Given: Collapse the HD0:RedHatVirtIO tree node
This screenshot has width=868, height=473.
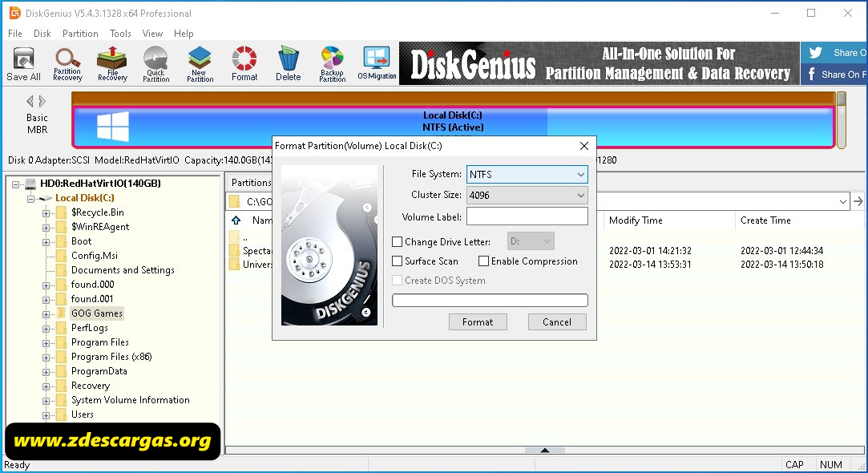Looking at the screenshot, I should pyautogui.click(x=16, y=184).
